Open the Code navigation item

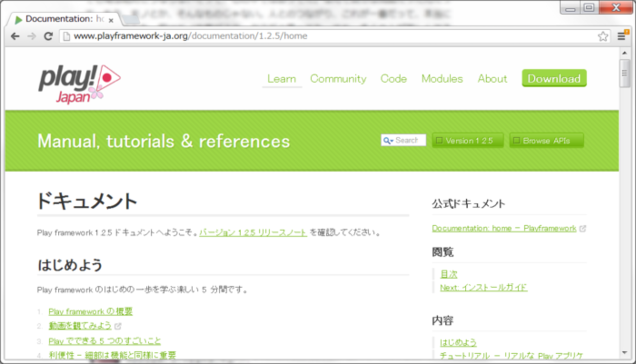point(393,79)
